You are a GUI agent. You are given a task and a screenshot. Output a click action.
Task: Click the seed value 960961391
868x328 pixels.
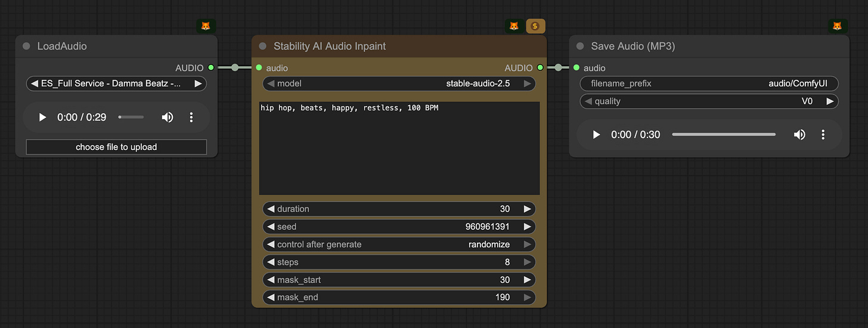(x=488, y=227)
